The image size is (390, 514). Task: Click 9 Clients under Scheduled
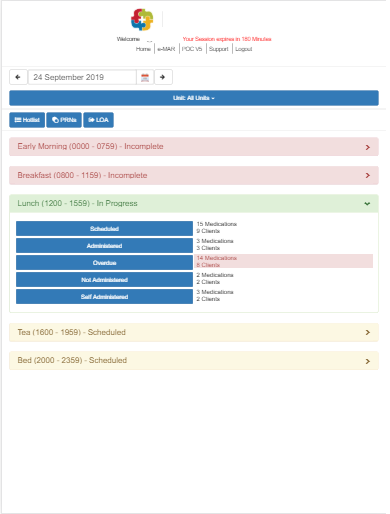[x=208, y=231]
